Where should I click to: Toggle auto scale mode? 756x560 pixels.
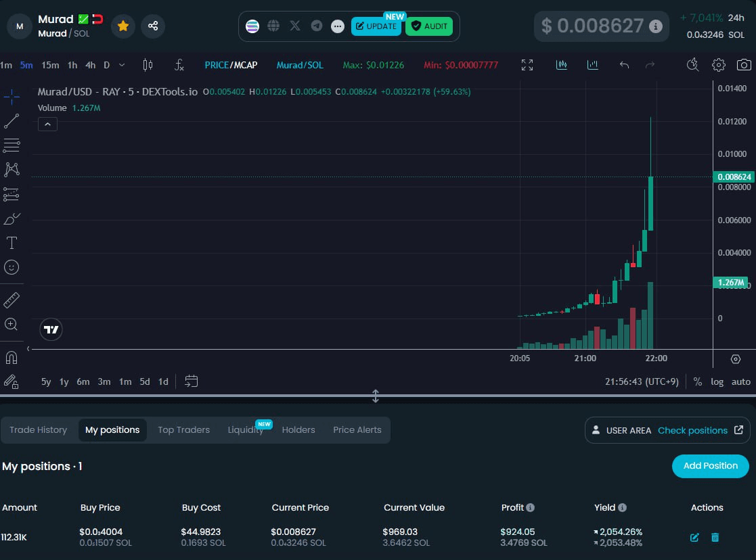coord(741,381)
